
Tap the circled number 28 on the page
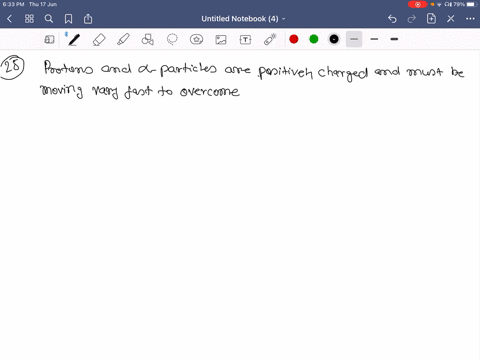click(12, 67)
